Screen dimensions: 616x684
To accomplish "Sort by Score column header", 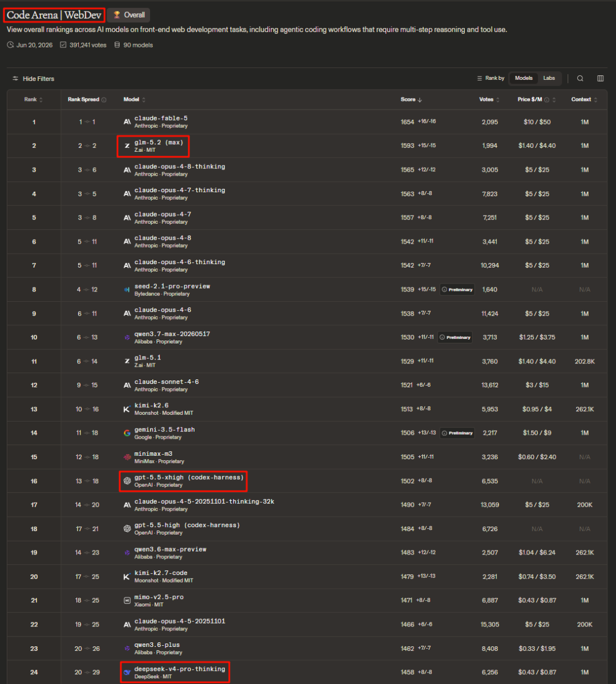I will pyautogui.click(x=411, y=99).
